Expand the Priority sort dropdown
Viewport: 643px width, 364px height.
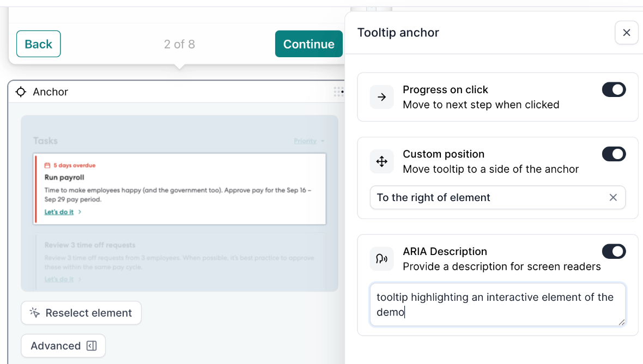[x=309, y=141]
